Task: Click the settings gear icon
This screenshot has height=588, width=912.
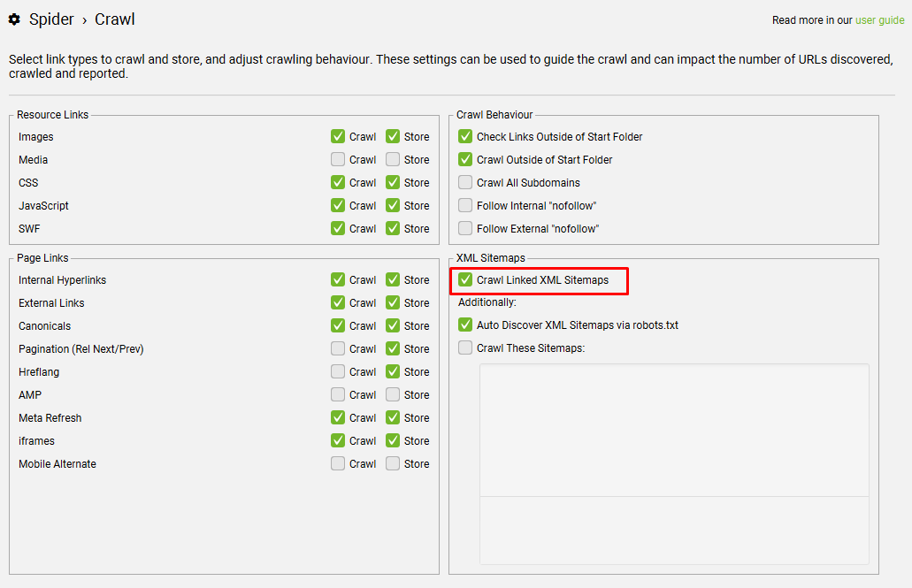Action: point(13,19)
